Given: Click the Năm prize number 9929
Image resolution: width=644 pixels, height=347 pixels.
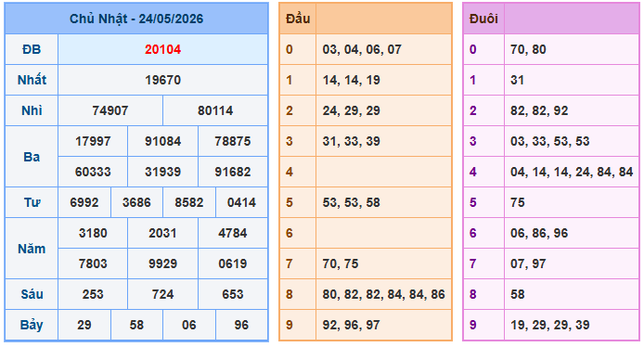Looking at the screenshot, I should point(163,263).
